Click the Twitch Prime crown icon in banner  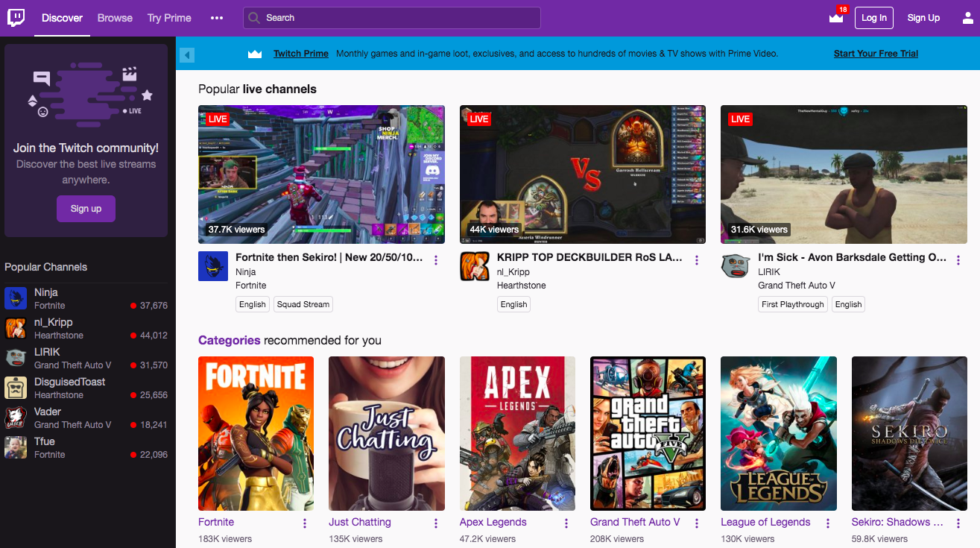[255, 54]
